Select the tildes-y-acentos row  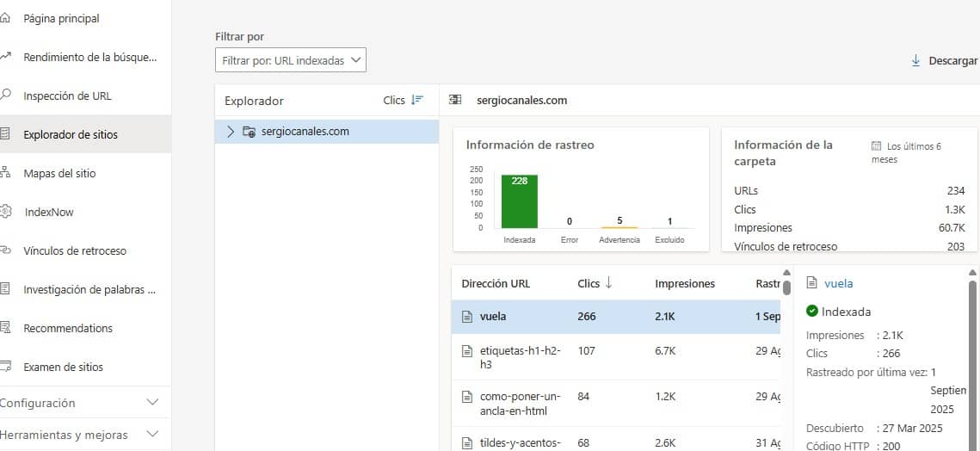coord(616,440)
